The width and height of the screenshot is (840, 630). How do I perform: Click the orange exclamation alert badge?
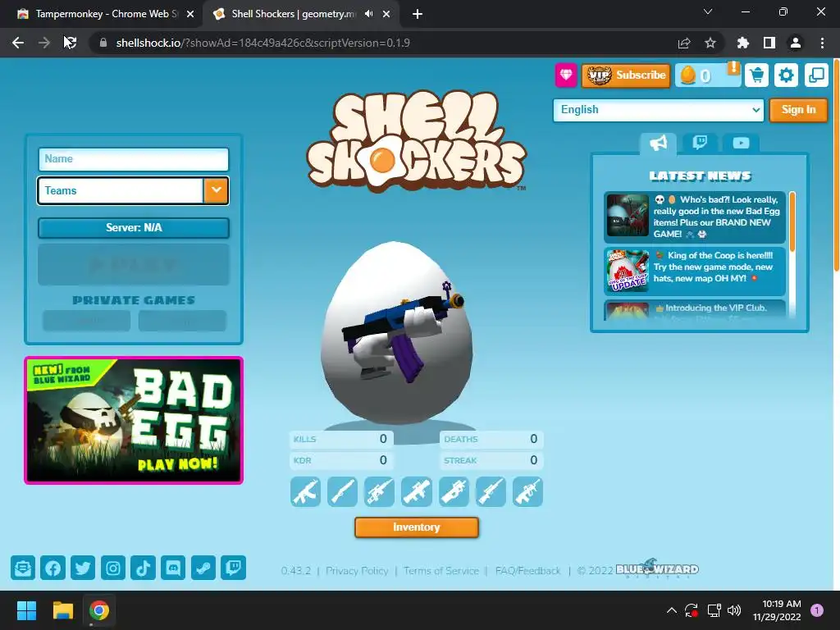coord(733,67)
